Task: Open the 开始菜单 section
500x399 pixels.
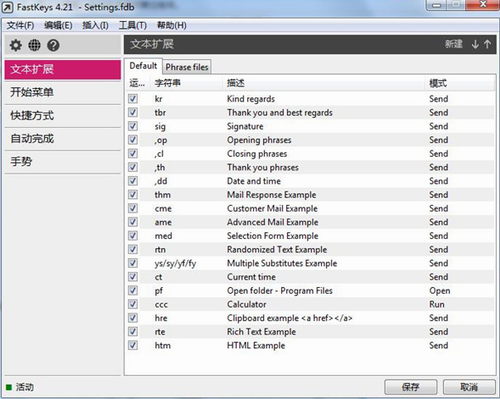Action: [63, 92]
